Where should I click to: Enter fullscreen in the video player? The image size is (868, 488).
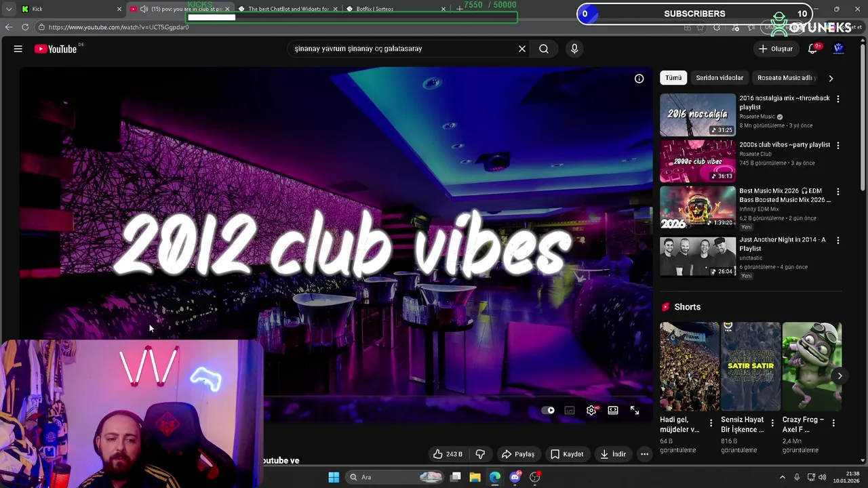pos(635,410)
